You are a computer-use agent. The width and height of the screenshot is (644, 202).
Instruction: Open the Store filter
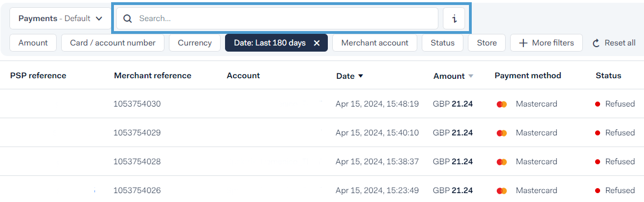tap(487, 43)
